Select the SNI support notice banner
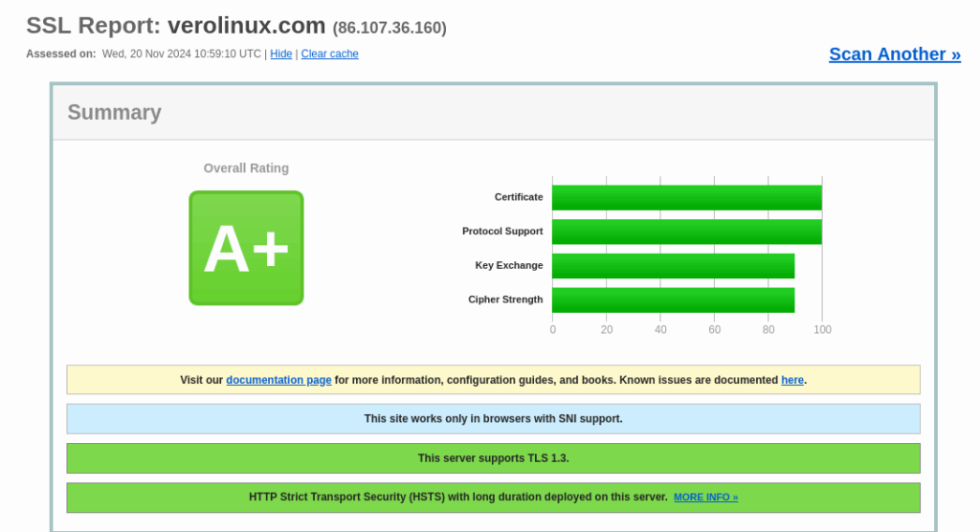980x532 pixels. click(x=493, y=419)
